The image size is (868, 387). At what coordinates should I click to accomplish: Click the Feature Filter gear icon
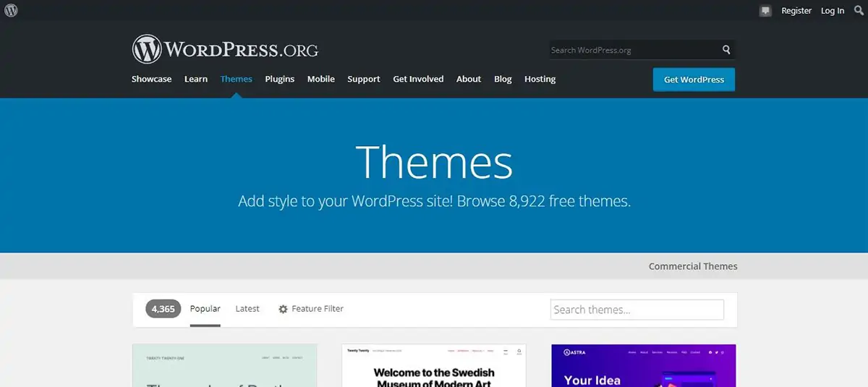pyautogui.click(x=283, y=309)
